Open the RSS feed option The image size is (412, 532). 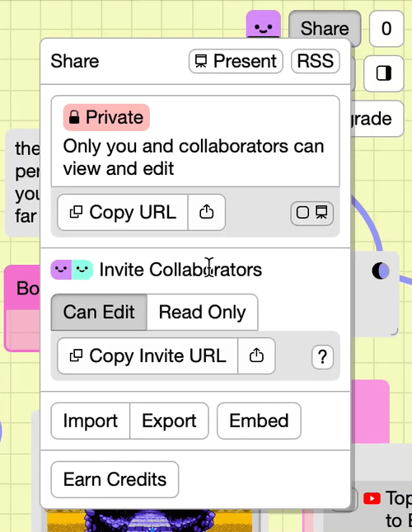(x=316, y=61)
